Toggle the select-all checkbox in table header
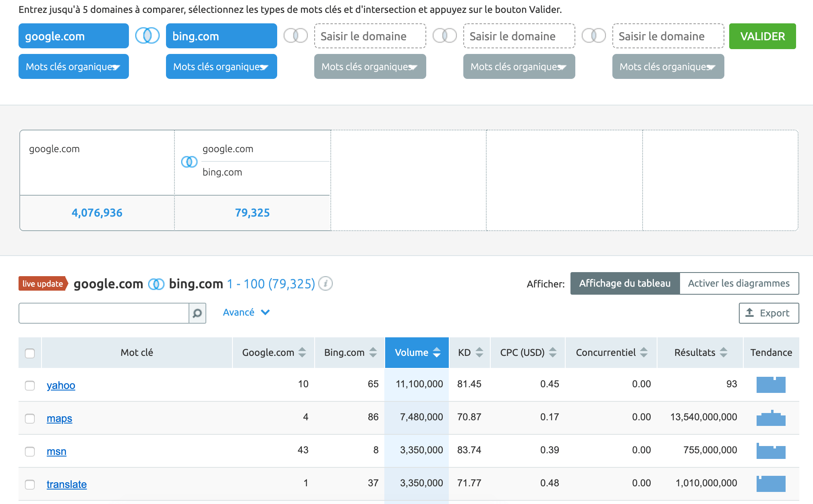This screenshot has height=504, width=813. pyautogui.click(x=29, y=353)
